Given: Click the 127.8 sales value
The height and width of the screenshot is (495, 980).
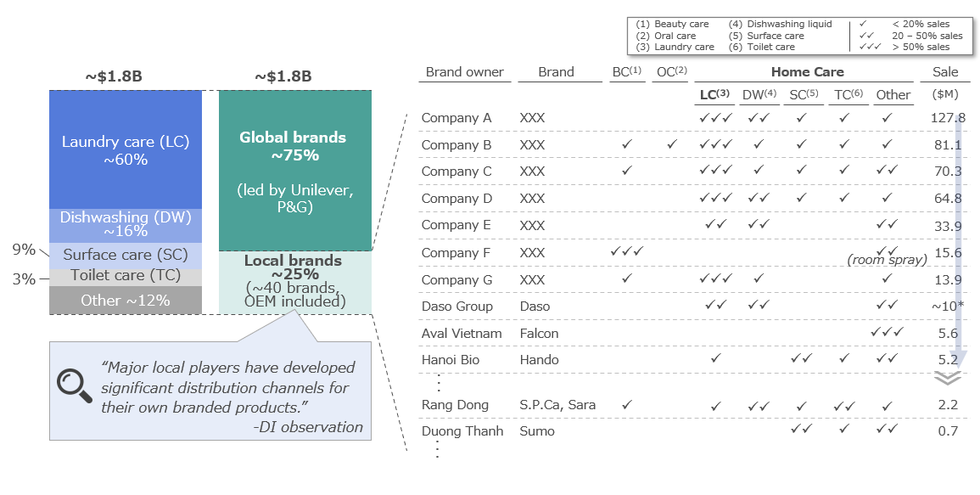Looking at the screenshot, I should [948, 118].
